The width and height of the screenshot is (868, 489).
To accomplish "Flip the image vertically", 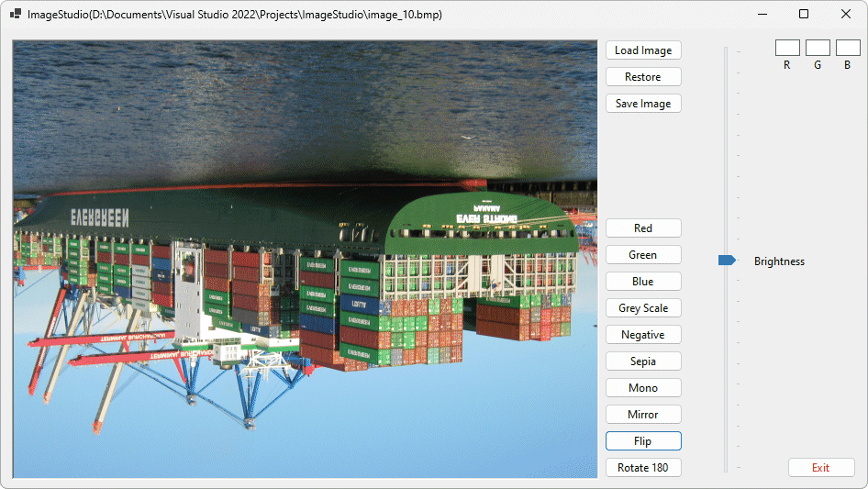I will coord(643,440).
